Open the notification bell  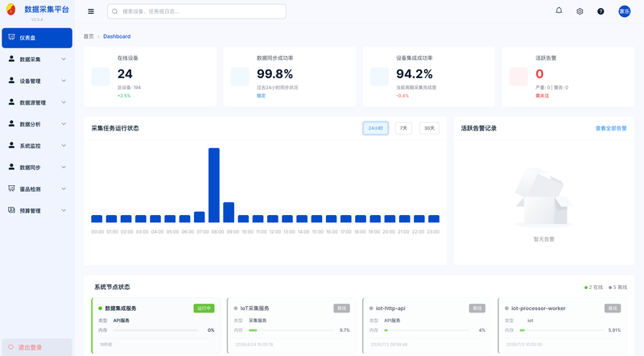coord(559,10)
